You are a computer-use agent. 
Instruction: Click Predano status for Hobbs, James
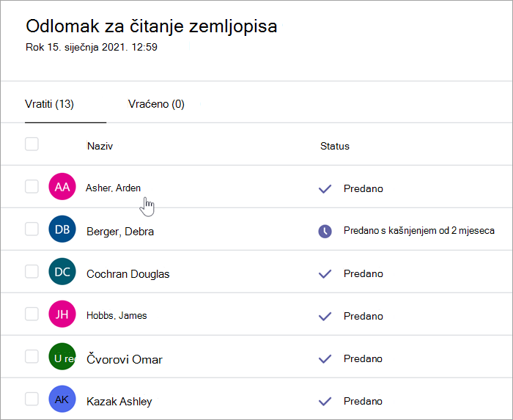[x=363, y=317]
